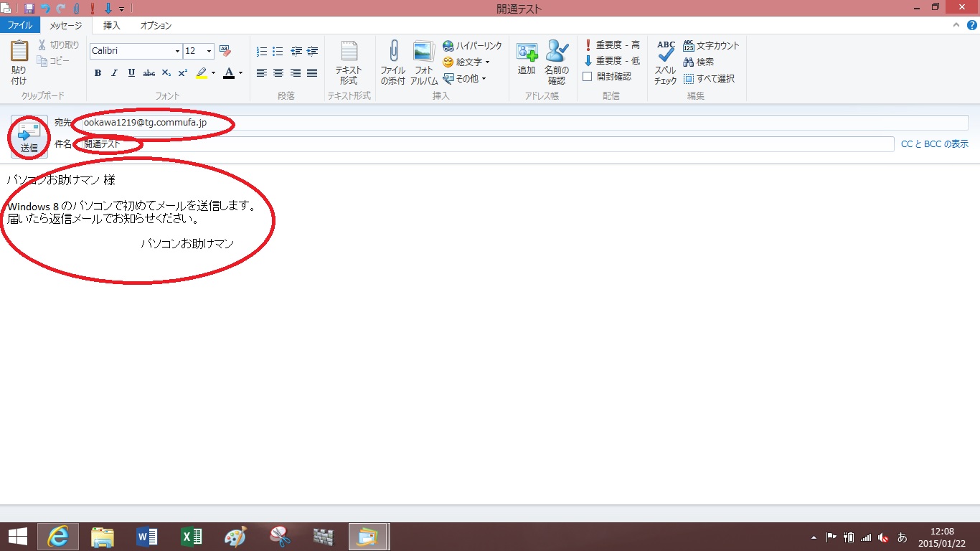Save draft via quick access toolbar

click(x=29, y=9)
